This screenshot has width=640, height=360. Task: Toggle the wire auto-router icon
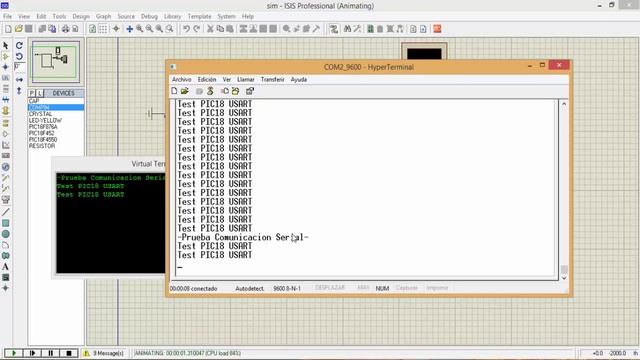pyautogui.click(x=334, y=29)
